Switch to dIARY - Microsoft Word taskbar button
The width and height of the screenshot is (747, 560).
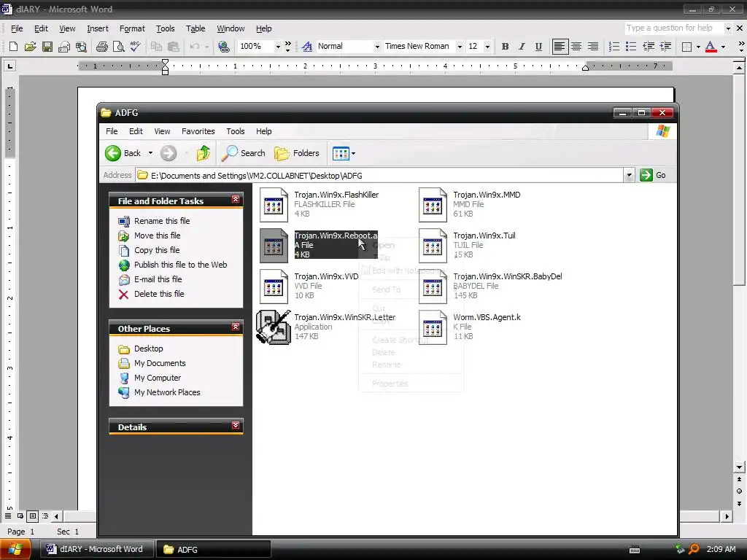tap(96, 549)
